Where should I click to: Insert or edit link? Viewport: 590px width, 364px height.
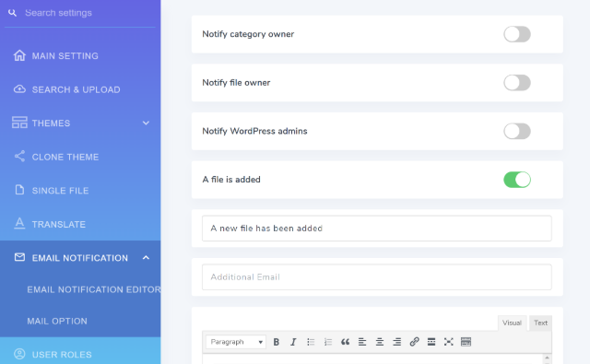click(414, 342)
